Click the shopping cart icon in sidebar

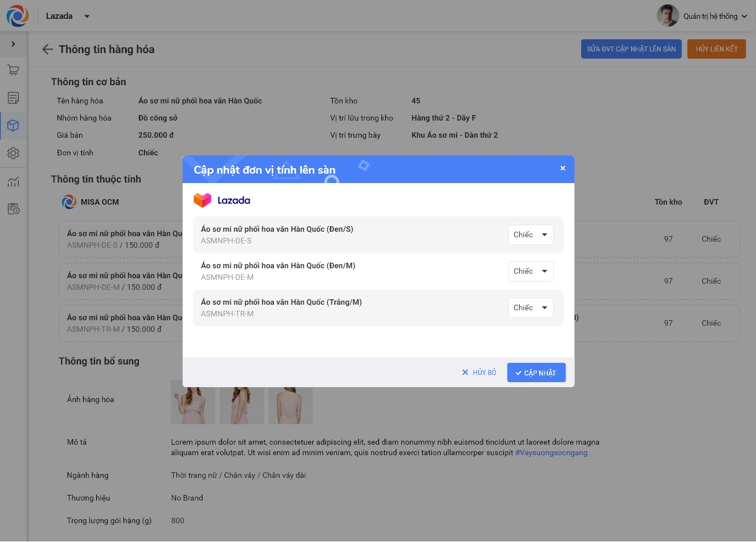13,70
